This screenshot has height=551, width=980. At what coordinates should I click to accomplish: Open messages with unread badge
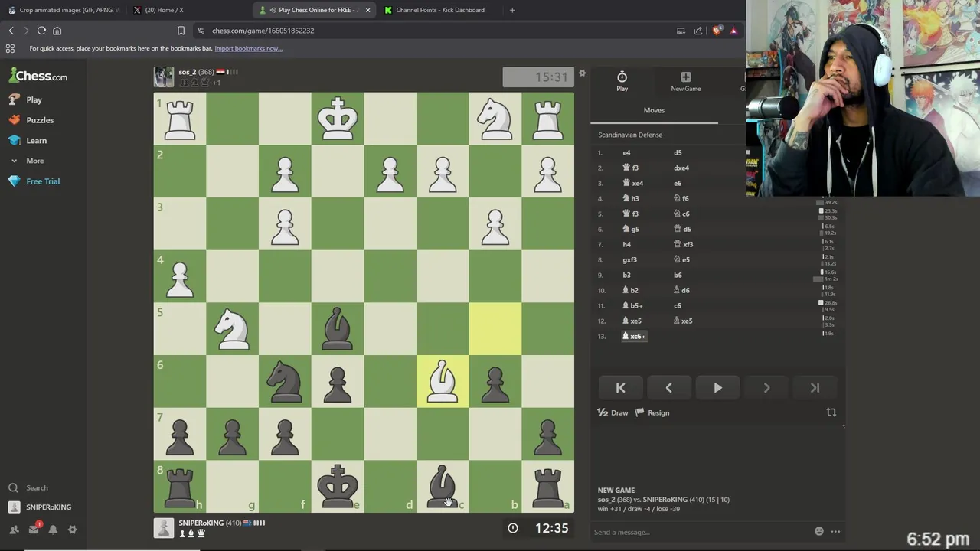coord(34,529)
